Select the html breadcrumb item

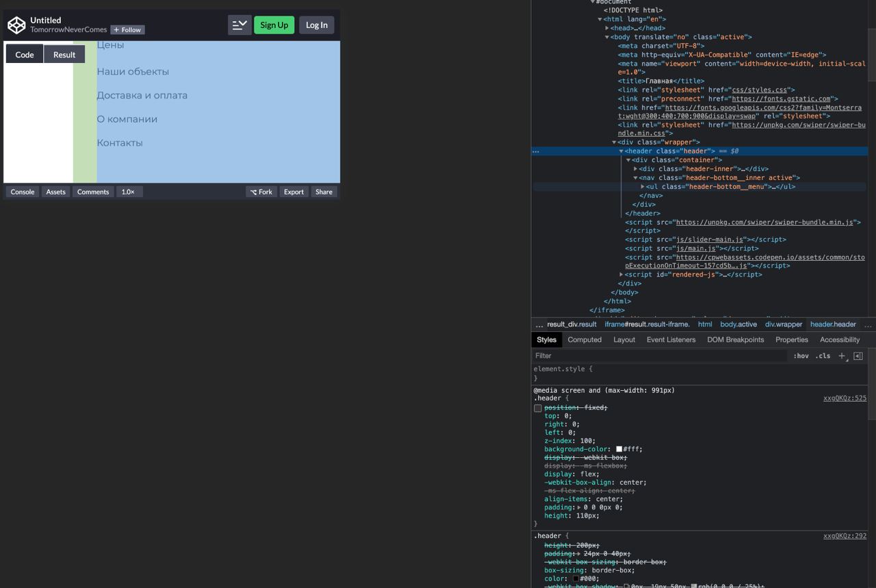[x=705, y=324]
